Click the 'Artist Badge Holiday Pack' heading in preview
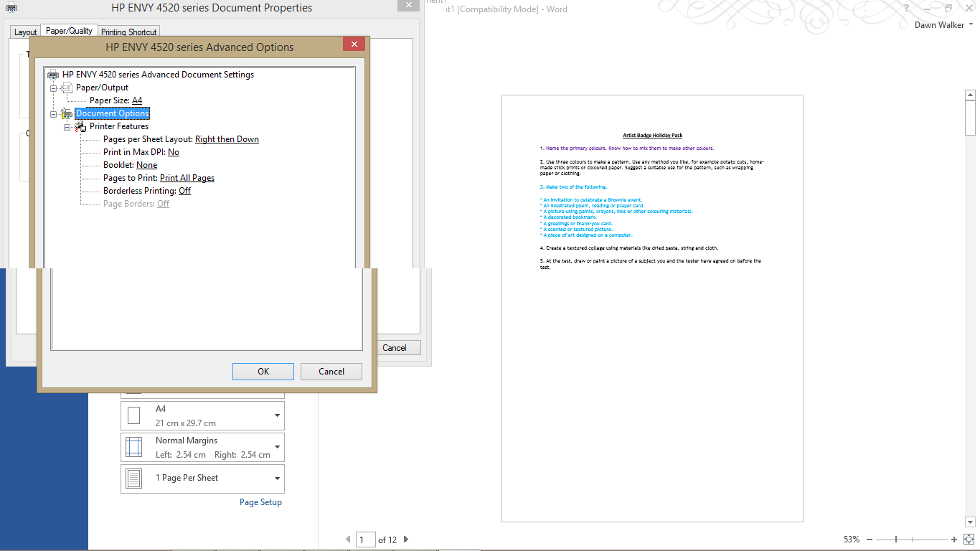 652,136
